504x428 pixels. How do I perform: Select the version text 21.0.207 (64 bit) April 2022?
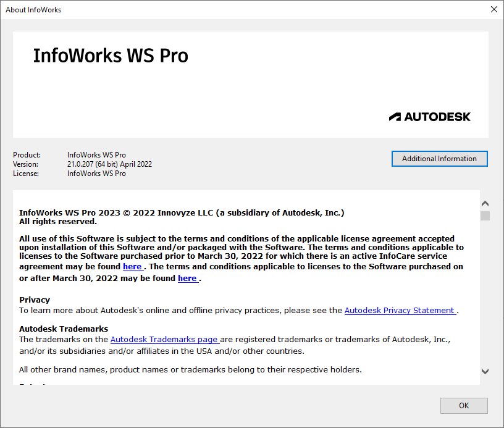coord(109,164)
